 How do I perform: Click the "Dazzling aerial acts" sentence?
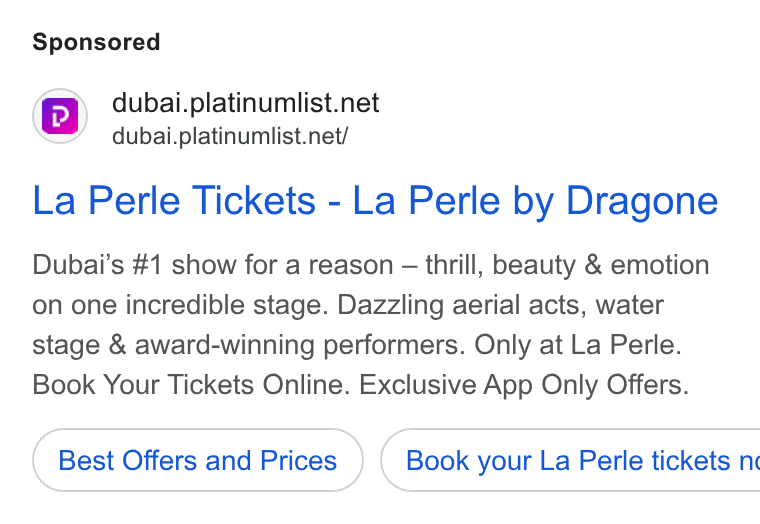point(462,305)
